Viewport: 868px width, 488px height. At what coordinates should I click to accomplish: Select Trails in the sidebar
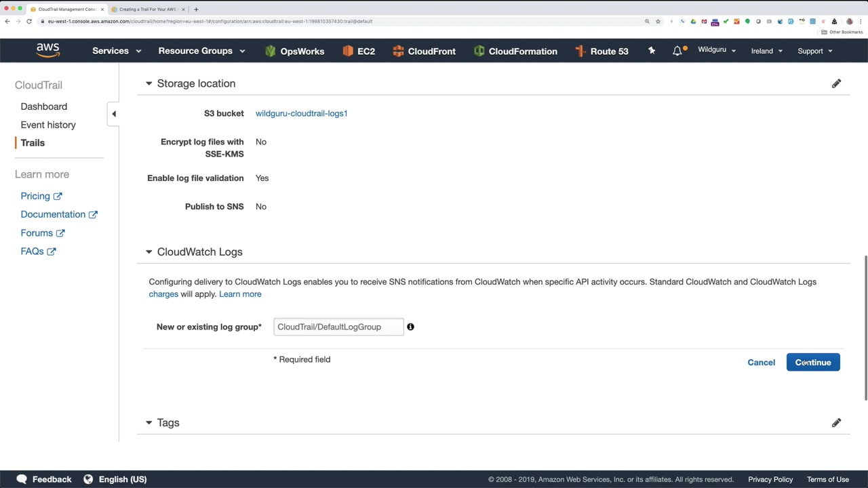(x=33, y=143)
